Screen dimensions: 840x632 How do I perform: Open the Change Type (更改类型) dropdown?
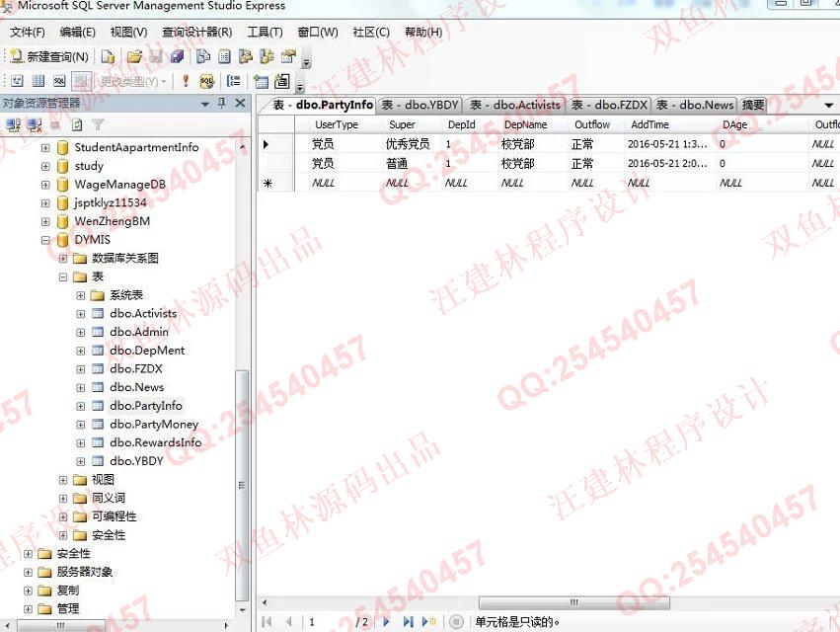coord(133,82)
